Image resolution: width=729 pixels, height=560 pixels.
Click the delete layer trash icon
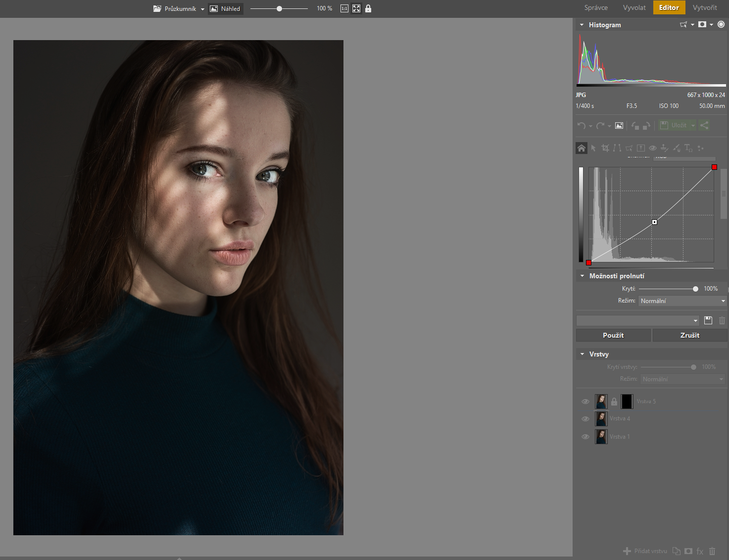click(x=712, y=551)
